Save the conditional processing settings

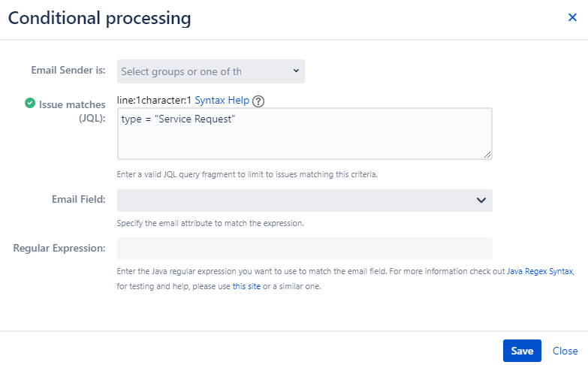[x=522, y=351]
